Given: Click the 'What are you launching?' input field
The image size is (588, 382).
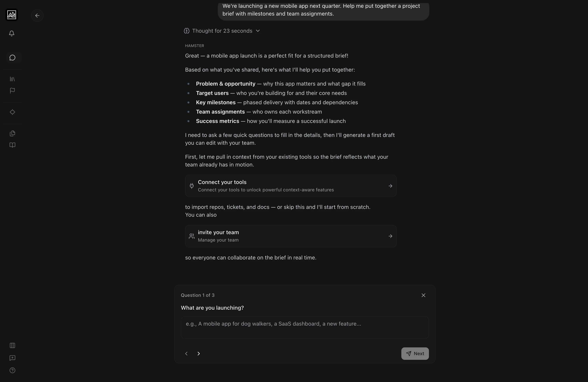Looking at the screenshot, I should pyautogui.click(x=304, y=327).
